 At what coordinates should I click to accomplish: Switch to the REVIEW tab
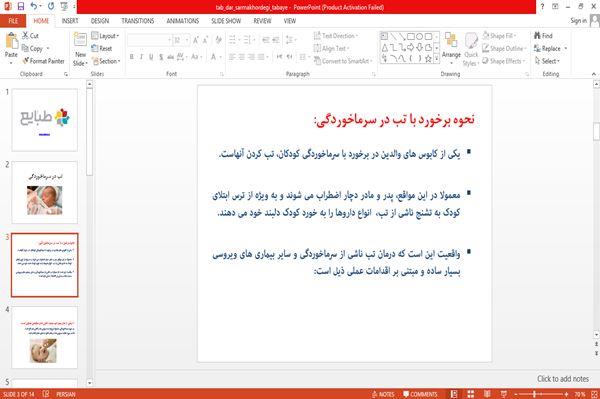pos(262,21)
